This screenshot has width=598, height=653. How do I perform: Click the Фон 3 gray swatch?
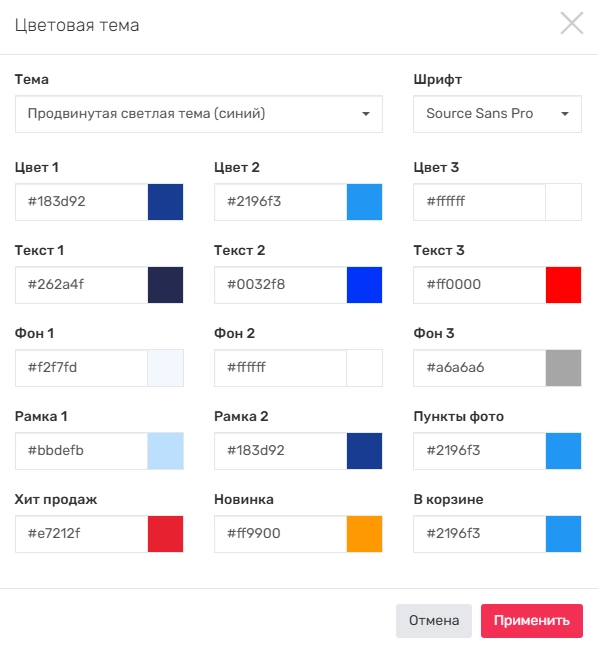click(563, 368)
